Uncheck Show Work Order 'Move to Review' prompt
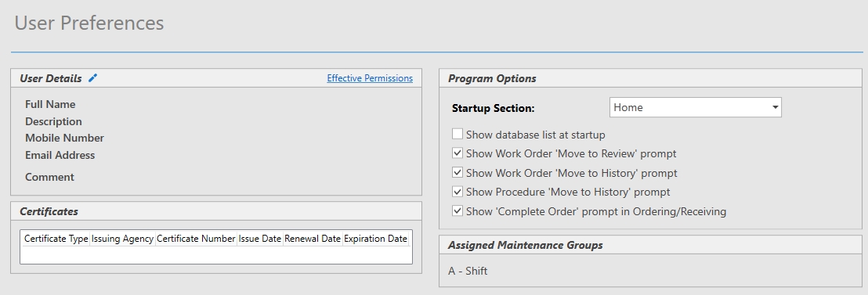The width and height of the screenshot is (868, 295). pos(458,153)
